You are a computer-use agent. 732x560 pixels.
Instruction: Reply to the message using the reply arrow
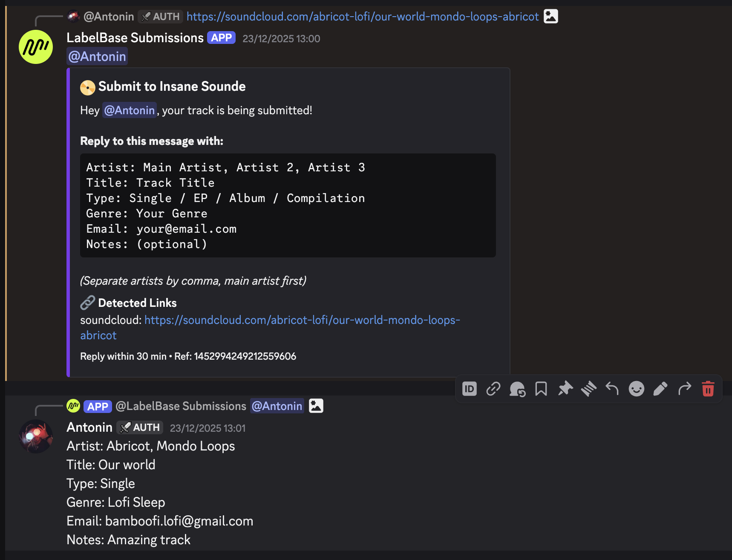point(612,389)
